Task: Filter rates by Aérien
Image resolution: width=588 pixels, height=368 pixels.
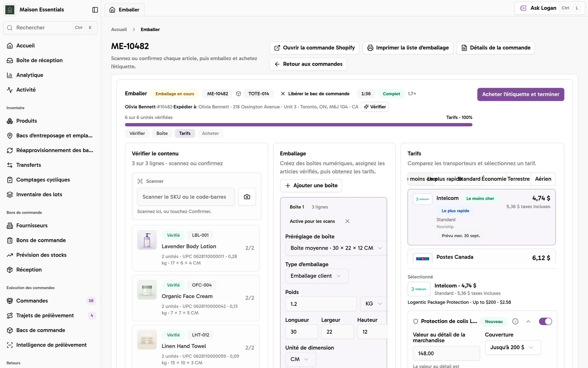Action: click(x=543, y=179)
